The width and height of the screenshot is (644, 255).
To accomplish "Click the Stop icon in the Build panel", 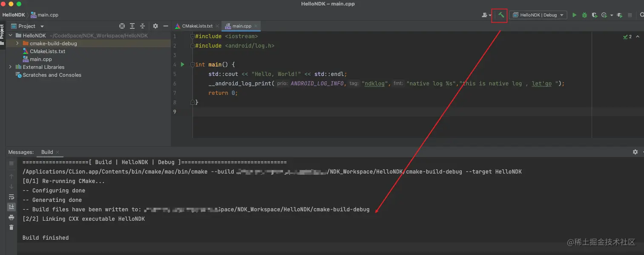I will point(11,163).
